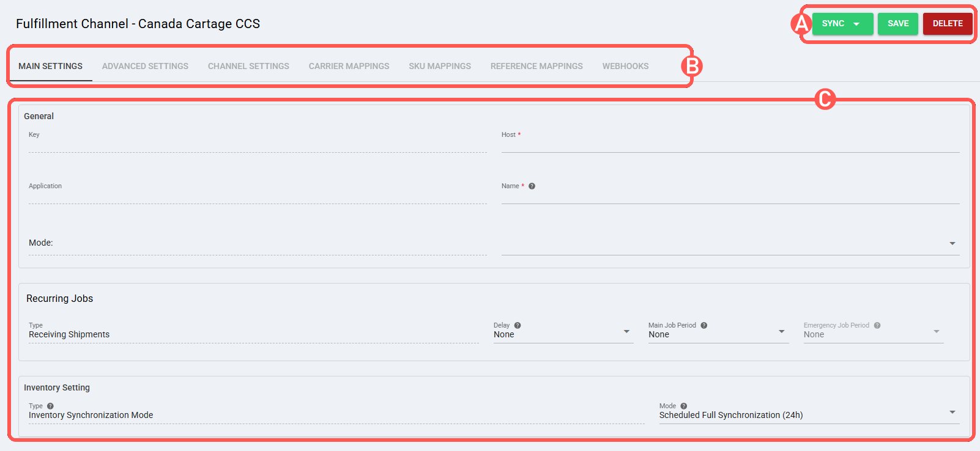Open the Reference Mappings tab

(536, 66)
